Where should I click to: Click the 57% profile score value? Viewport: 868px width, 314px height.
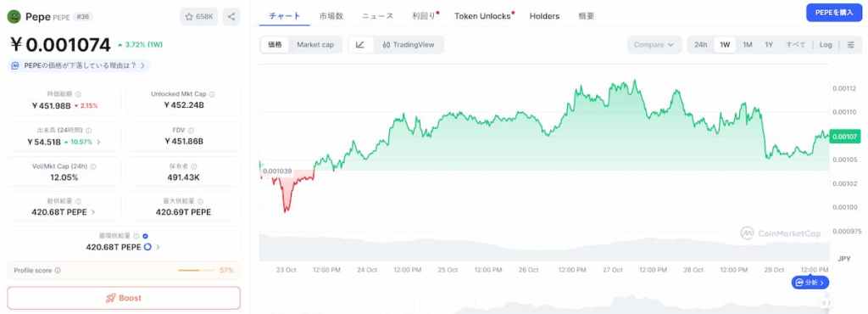point(226,270)
